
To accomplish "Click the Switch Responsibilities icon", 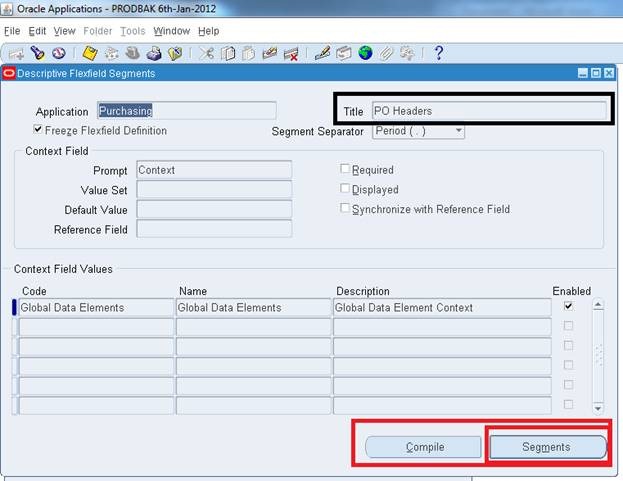I will tap(133, 53).
